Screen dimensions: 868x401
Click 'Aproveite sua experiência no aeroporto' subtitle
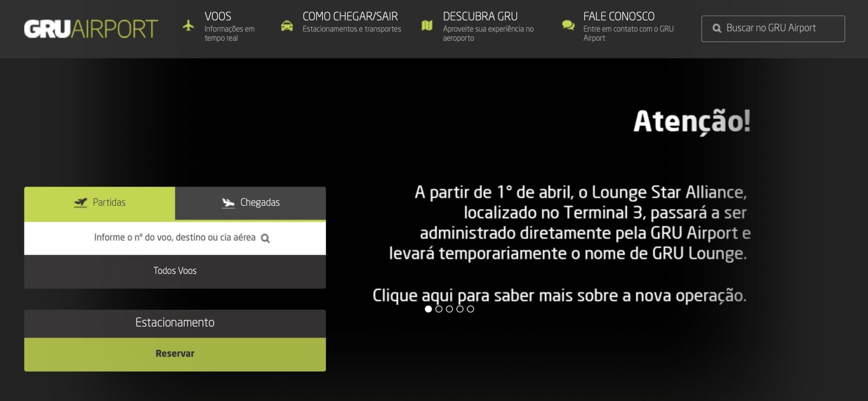(488, 33)
